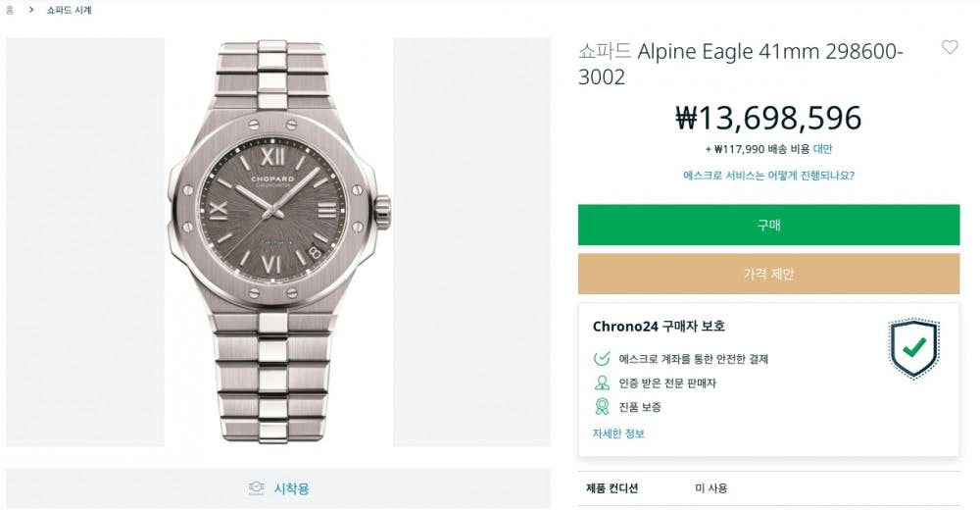The image size is (980, 510).
Task: Click the Chopard Alpine Eagle watch image
Action: pos(278,241)
